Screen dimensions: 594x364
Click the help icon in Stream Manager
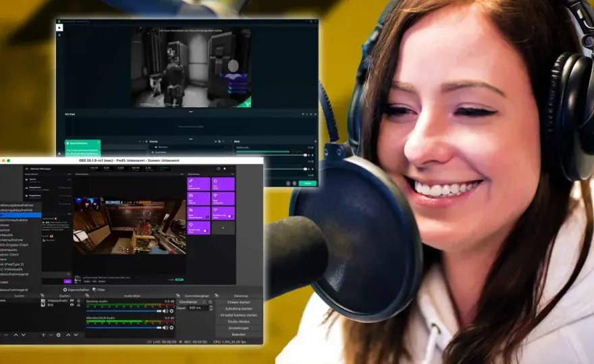[218, 169]
